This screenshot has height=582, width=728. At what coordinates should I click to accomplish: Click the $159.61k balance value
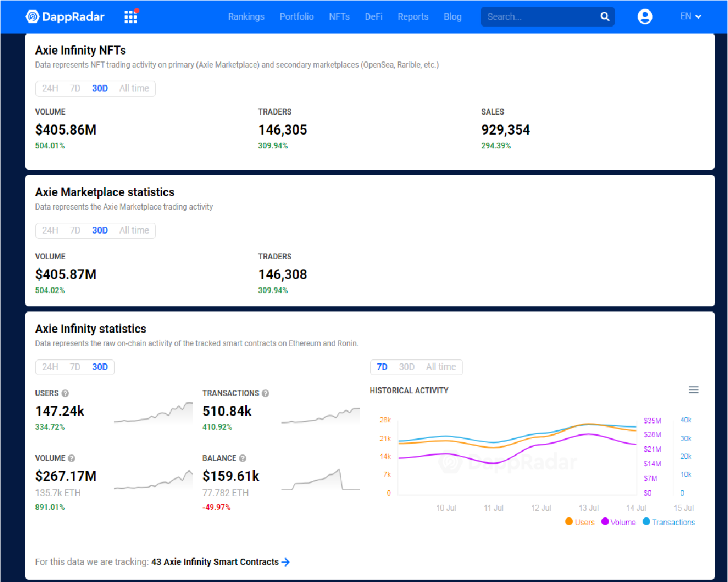click(231, 476)
